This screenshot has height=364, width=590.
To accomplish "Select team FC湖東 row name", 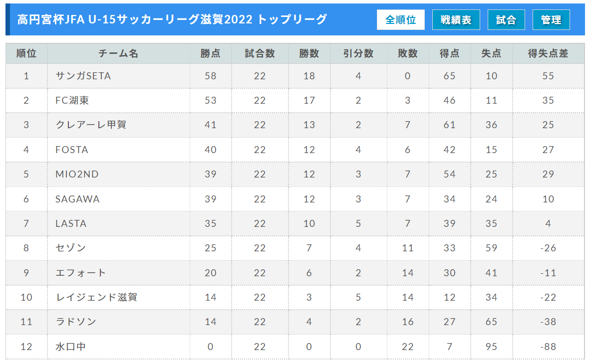I will pos(72,100).
